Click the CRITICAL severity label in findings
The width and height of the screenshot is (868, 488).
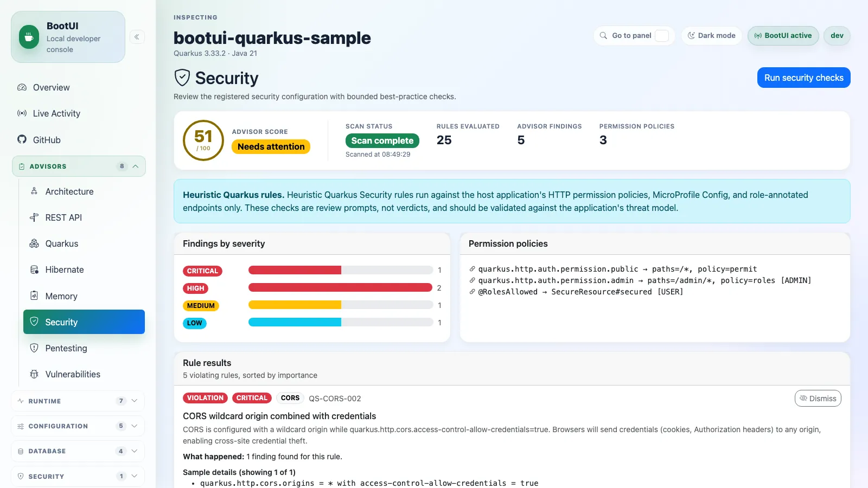point(202,271)
